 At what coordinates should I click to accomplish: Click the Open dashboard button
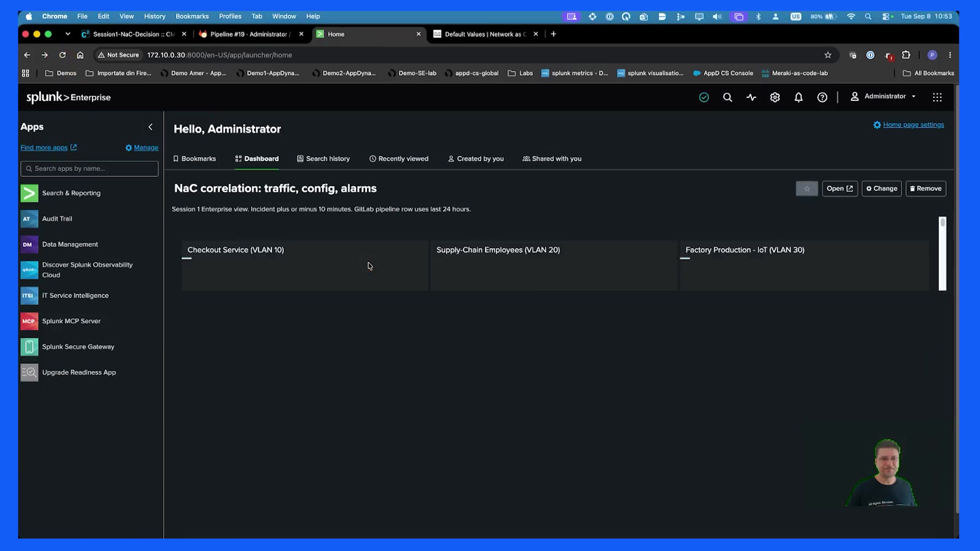pos(840,189)
